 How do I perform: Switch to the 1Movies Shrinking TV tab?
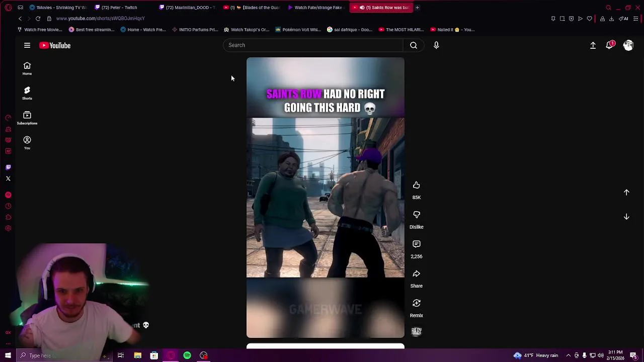[x=58, y=8]
